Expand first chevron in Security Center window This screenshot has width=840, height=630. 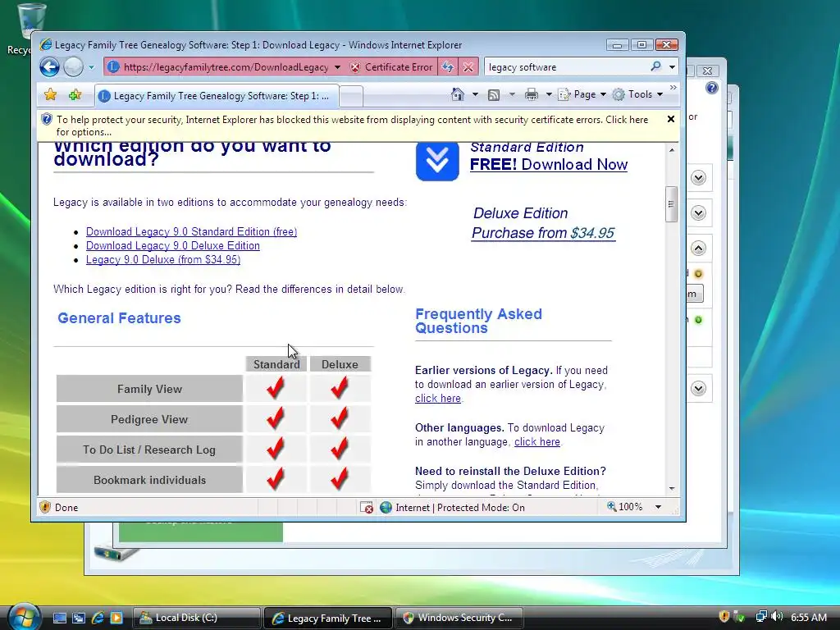(698, 178)
